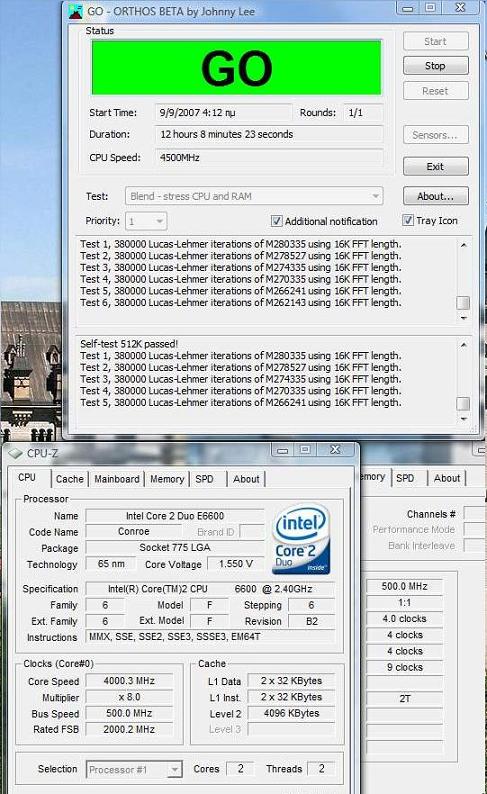Click the CPU Speed 4500MHz field
This screenshot has height=794, width=487.
coord(268,157)
